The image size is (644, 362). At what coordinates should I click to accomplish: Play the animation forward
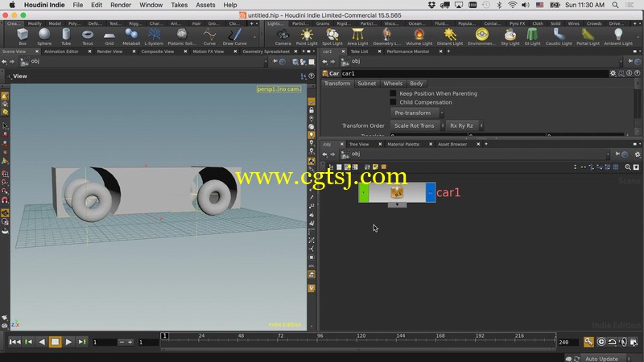click(x=68, y=342)
